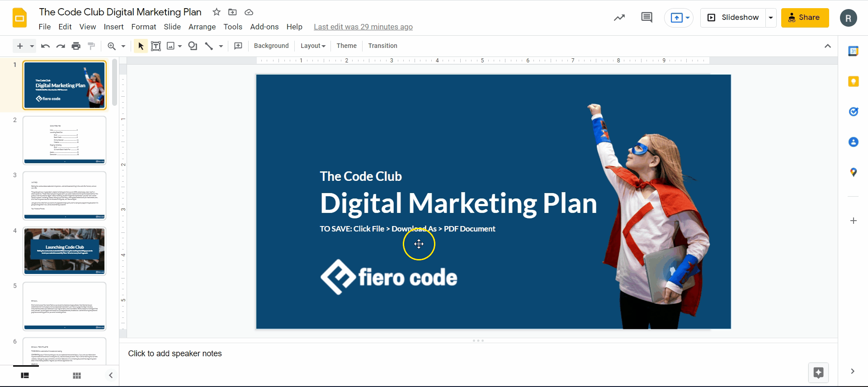Open the Arrange menu
Screen dimensions: 868x387
coord(202,27)
